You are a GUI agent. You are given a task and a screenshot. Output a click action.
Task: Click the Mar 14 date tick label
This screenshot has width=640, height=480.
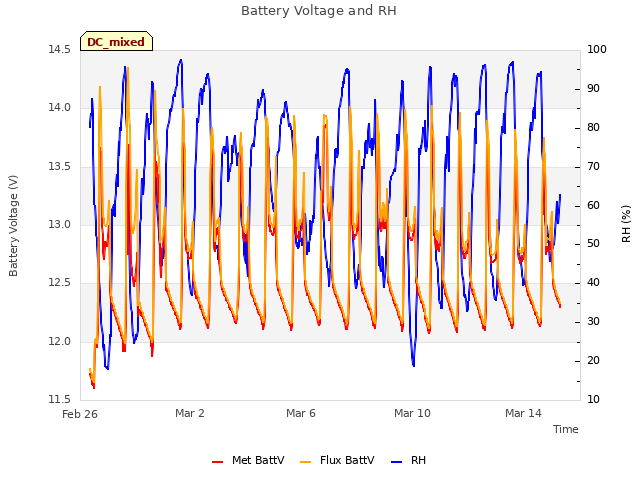tap(523, 413)
